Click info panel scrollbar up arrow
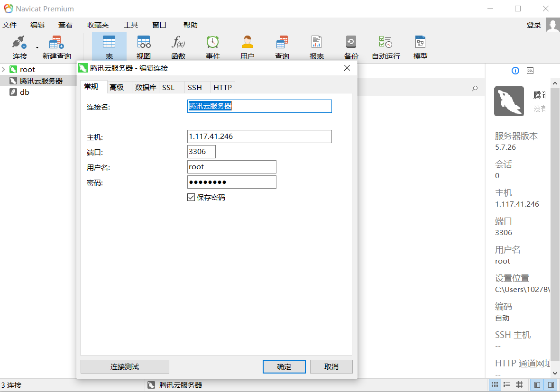 [555, 83]
